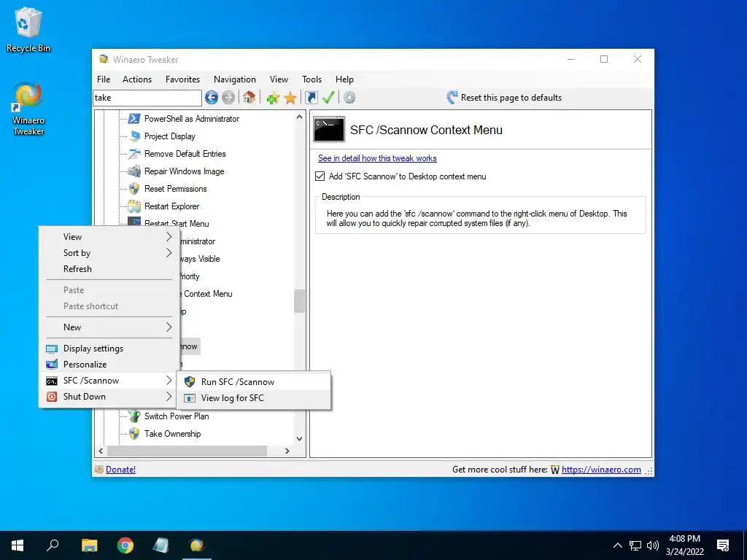Viewport: 747px width, 560px height.
Task: Open the Actions menu
Action: [x=137, y=79]
